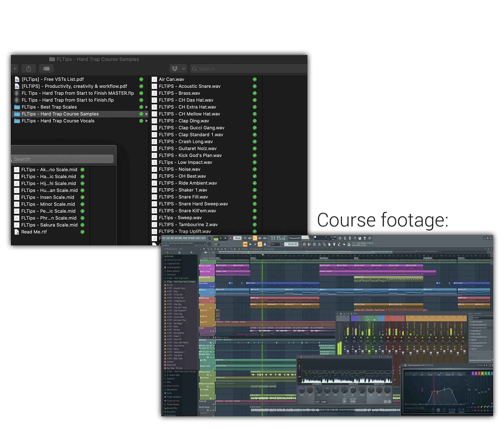Select Air Can.wav in Finder

(x=171, y=79)
